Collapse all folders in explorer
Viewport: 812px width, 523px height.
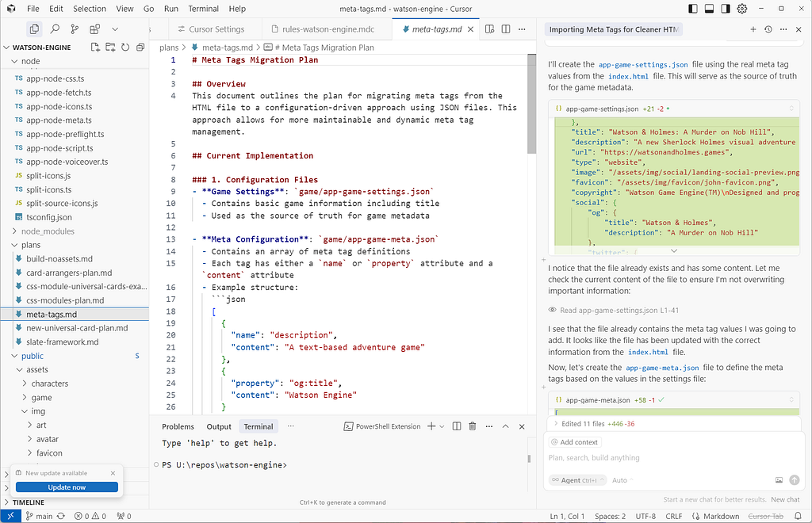point(140,47)
